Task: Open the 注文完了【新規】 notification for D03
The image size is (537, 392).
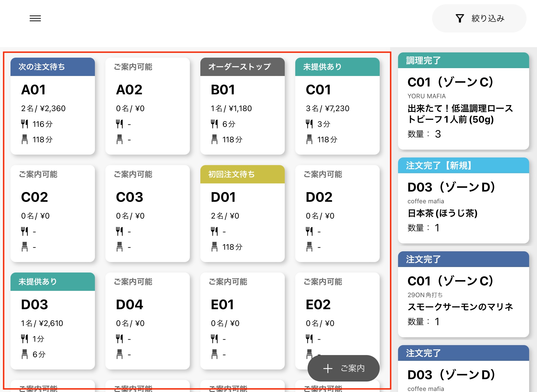Action: tap(463, 200)
